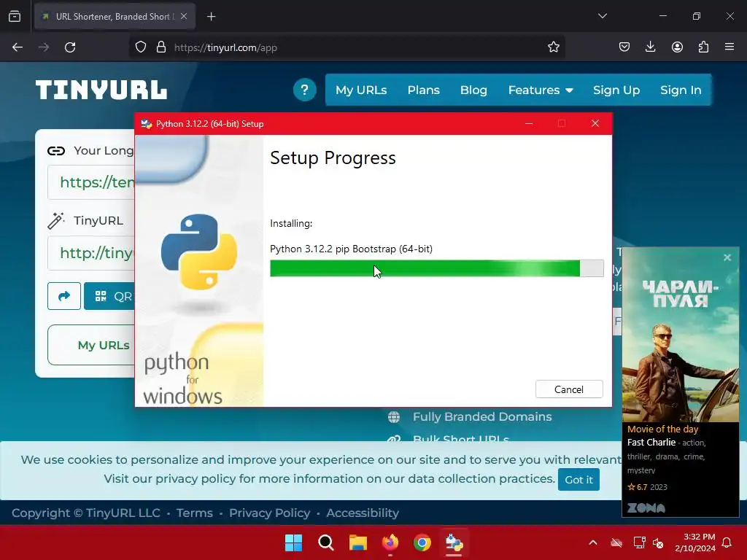Click the OneDrive cloud tray icon
The image size is (747, 560).
point(616,542)
